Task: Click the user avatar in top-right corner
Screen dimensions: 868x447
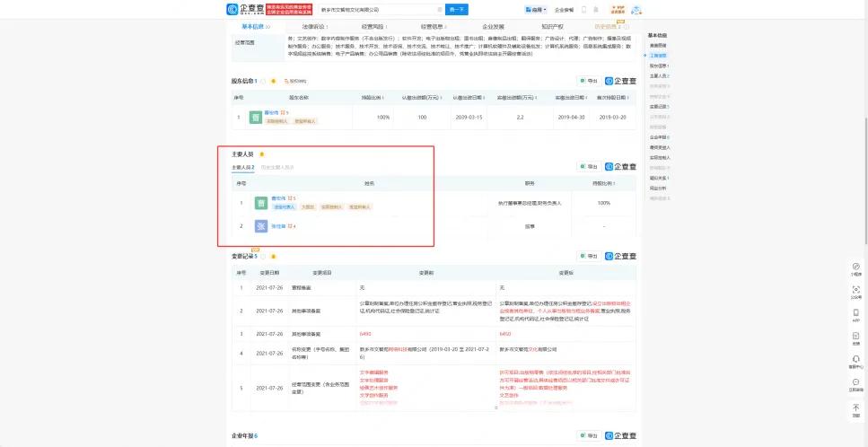Action: 636,10
